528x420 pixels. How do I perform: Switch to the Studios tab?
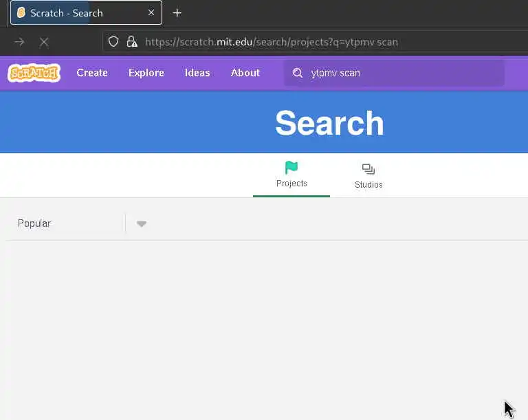click(x=368, y=175)
